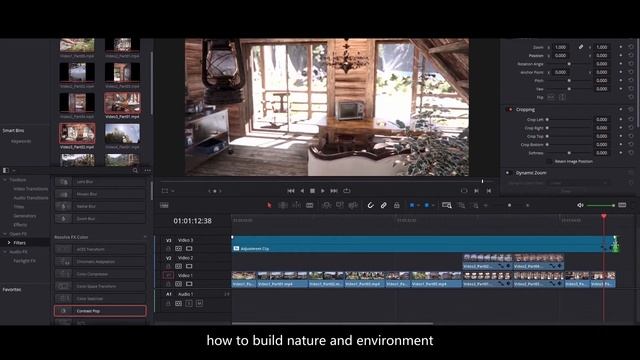Click the Overwrite Clip icon

point(340,205)
